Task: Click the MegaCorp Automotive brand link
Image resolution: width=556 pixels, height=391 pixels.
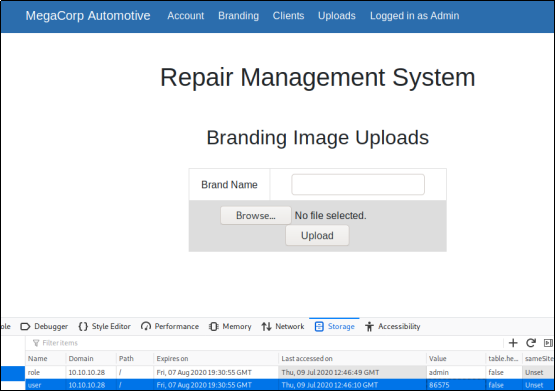Action: 88,16
